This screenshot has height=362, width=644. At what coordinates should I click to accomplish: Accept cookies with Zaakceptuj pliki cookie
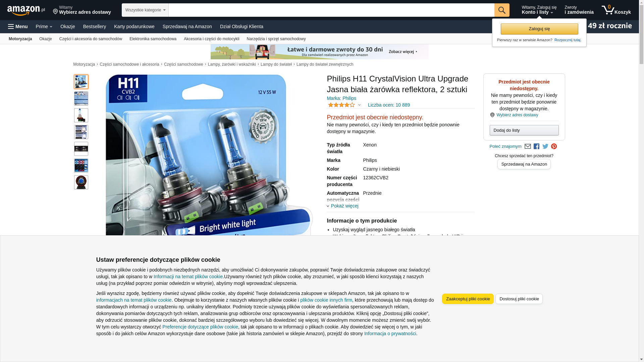[468, 299]
